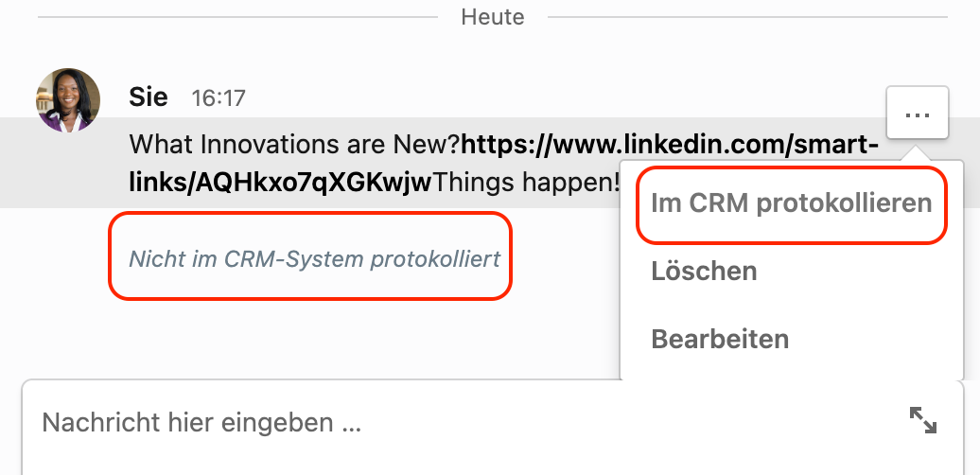Click the text What Innovations are New?
980x475 pixels.
coord(295,146)
